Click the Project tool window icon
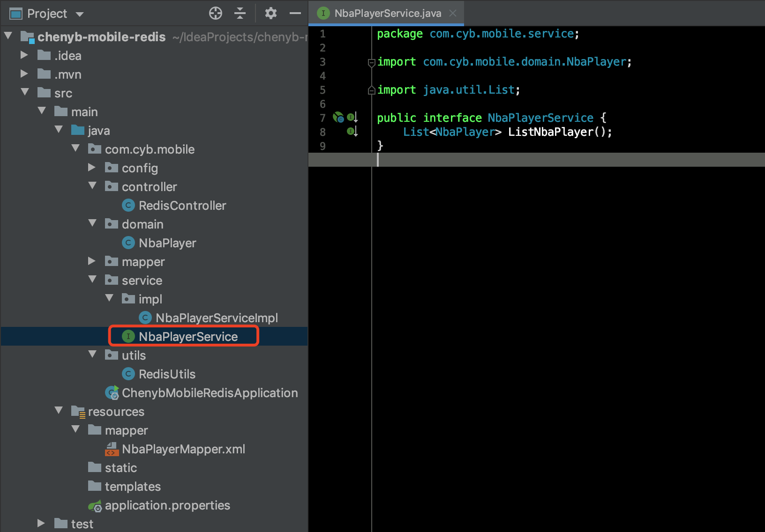The height and width of the screenshot is (532, 765). pos(16,14)
